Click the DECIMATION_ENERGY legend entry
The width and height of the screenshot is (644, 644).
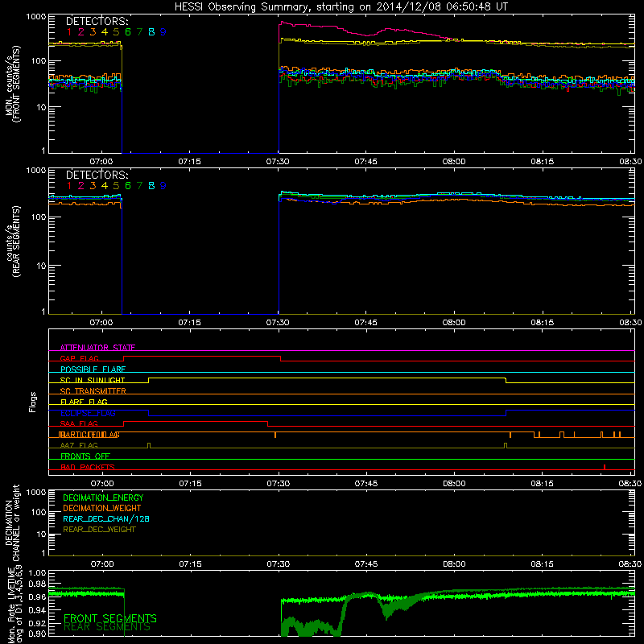coord(103,497)
